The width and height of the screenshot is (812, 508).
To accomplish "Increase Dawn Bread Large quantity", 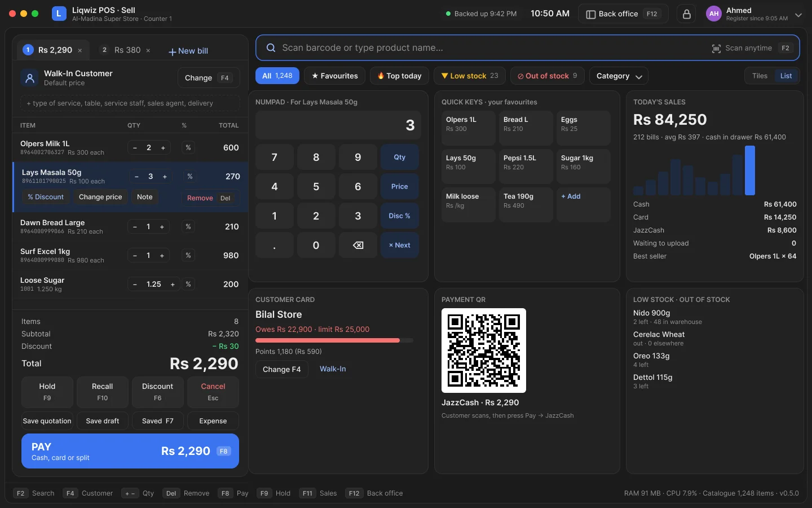I will pyautogui.click(x=162, y=227).
